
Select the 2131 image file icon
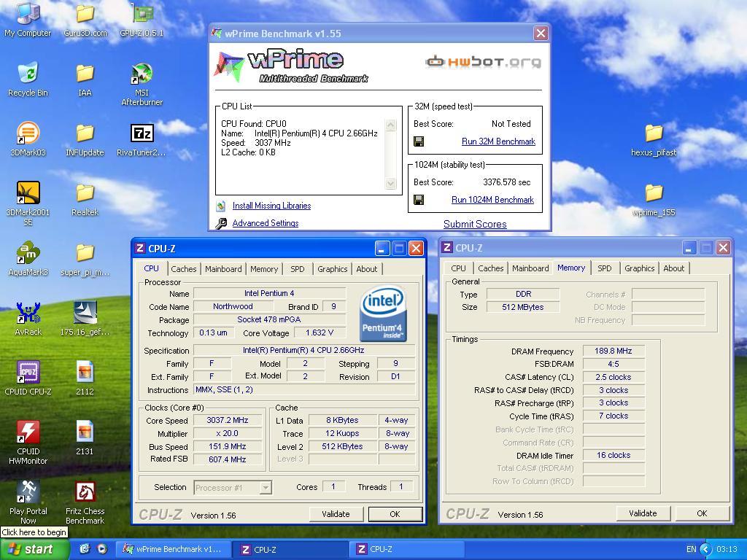[85, 437]
